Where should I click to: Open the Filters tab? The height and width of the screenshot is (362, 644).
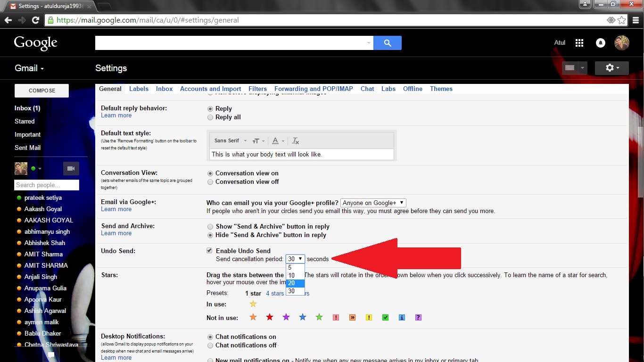[x=257, y=89]
